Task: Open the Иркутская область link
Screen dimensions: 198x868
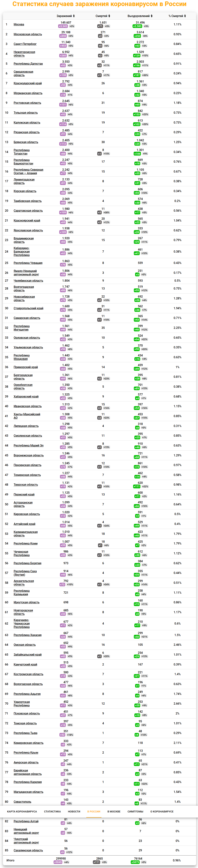Action: pos(26,602)
